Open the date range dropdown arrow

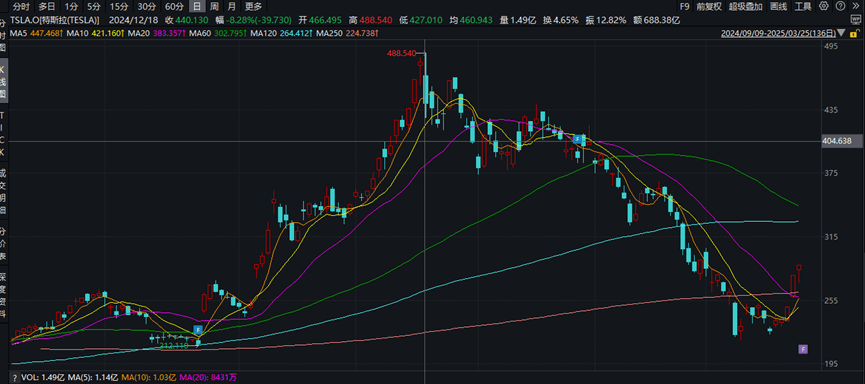click(x=842, y=33)
